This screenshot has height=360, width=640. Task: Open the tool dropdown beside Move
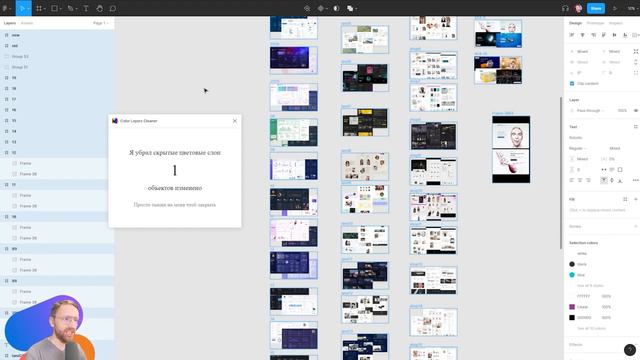point(29,9)
